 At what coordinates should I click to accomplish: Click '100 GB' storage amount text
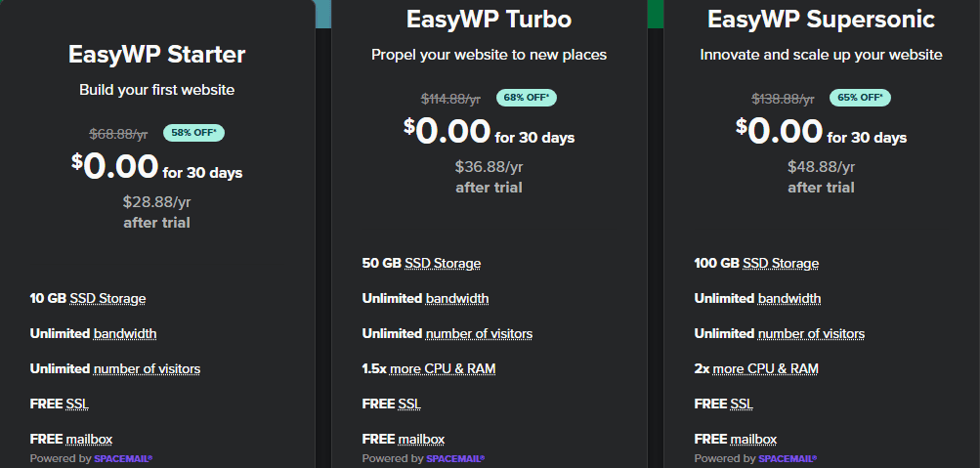[x=717, y=264]
